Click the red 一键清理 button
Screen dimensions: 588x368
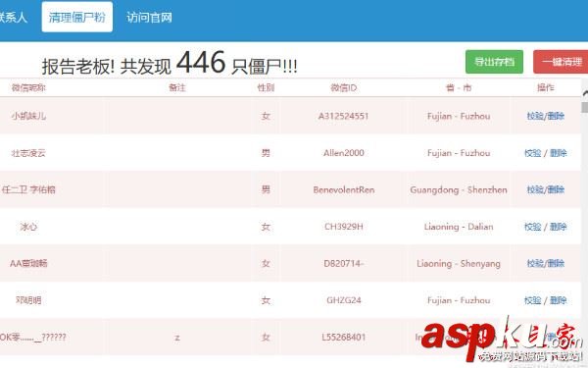click(x=561, y=62)
